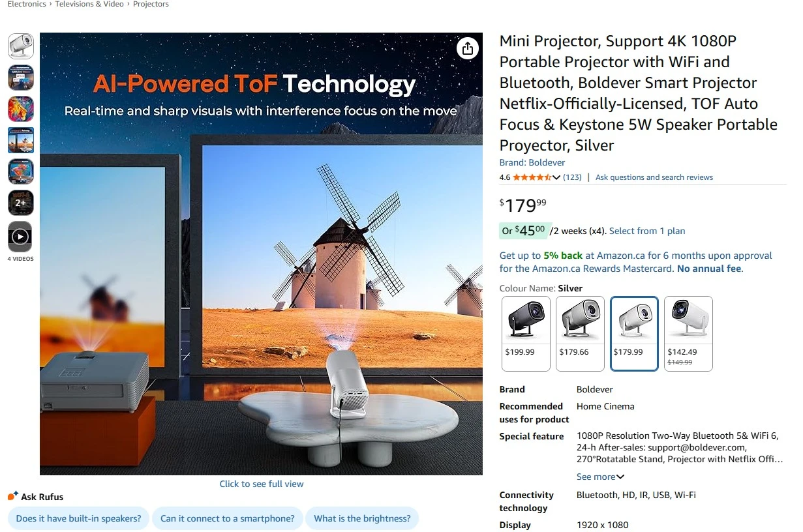Click the Ask Rufus sparkle icon
The width and height of the screenshot is (803, 532).
13,496
